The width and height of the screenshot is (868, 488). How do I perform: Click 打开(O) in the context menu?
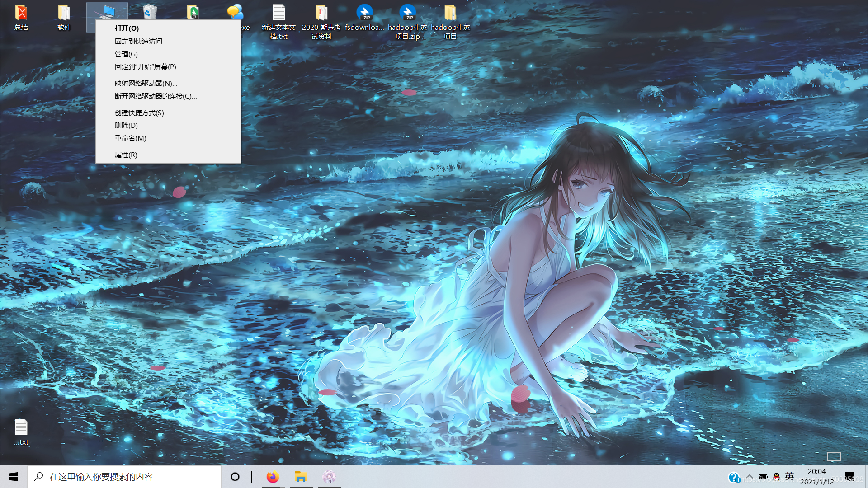tap(168, 28)
